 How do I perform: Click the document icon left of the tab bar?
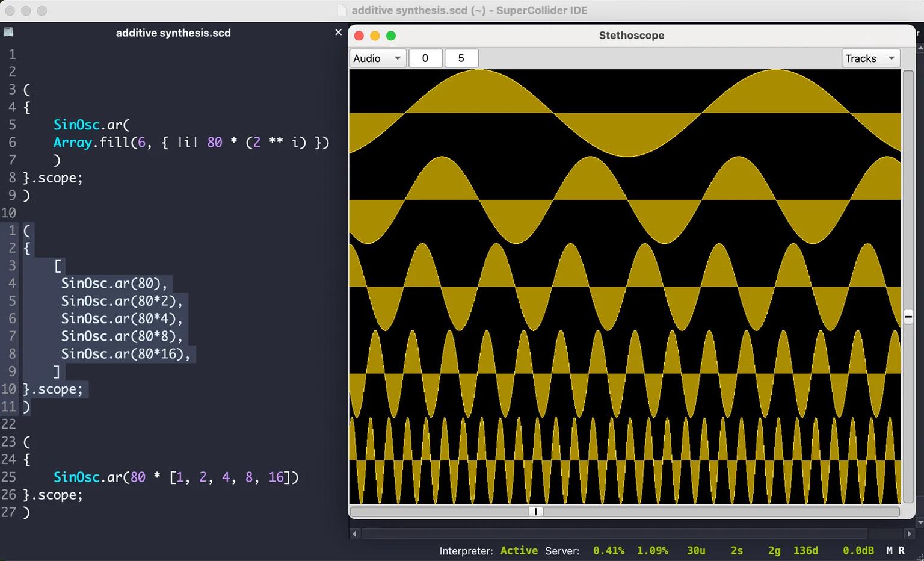(x=8, y=33)
